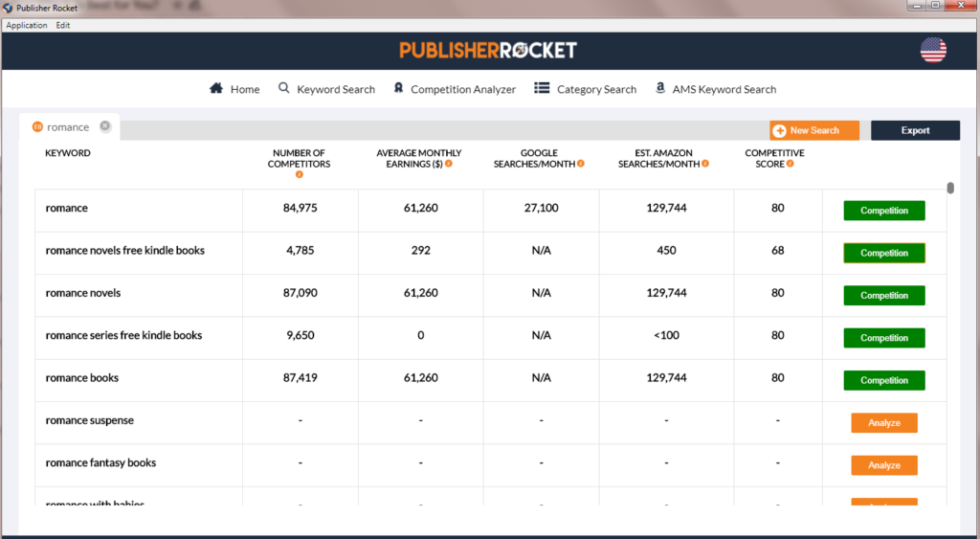The height and width of the screenshot is (539, 980).
Task: Click info icon beside Google Searches/Month
Action: pyautogui.click(x=581, y=164)
